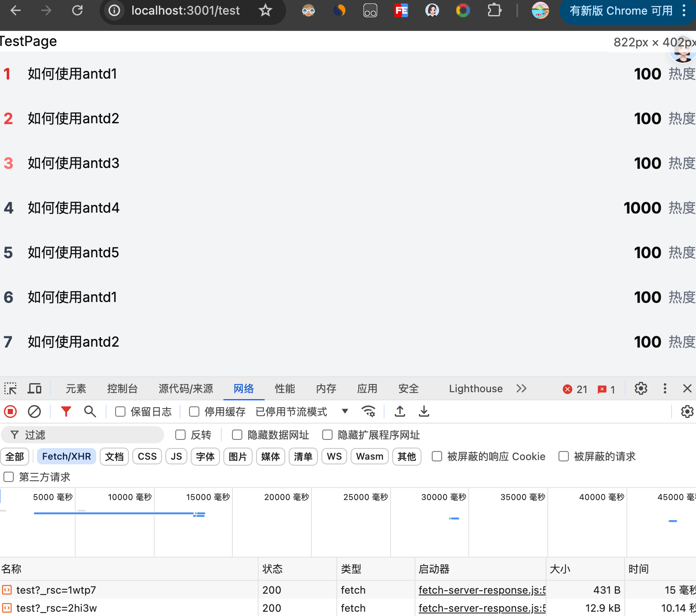The height and width of the screenshot is (616, 696).
Task: Activate the inspect element picker
Action: [x=10, y=389]
